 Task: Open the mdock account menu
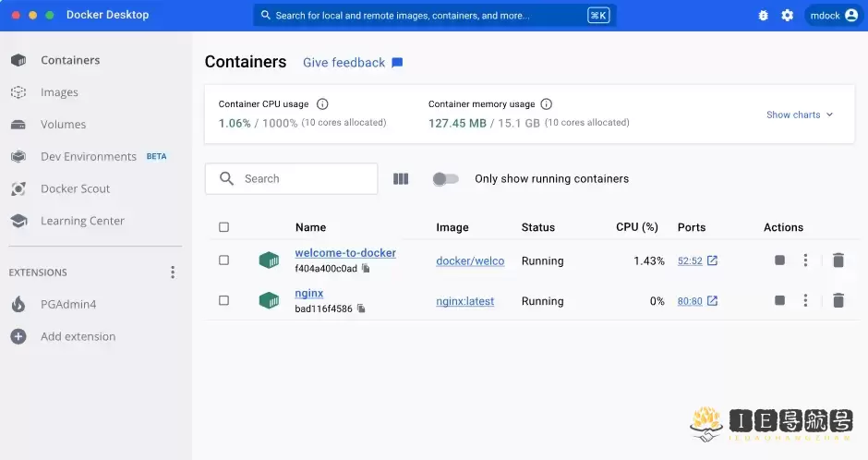tap(834, 16)
